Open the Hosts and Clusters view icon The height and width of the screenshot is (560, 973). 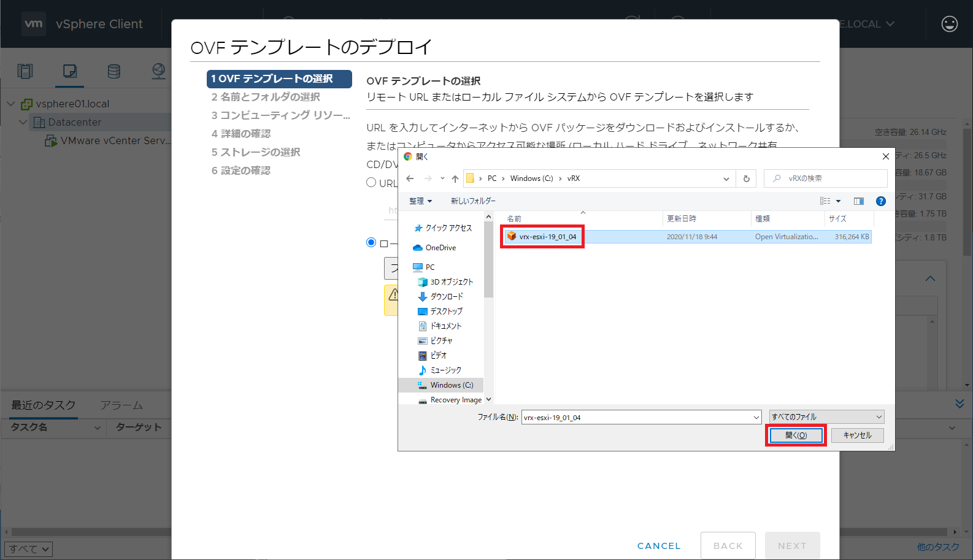coord(25,71)
